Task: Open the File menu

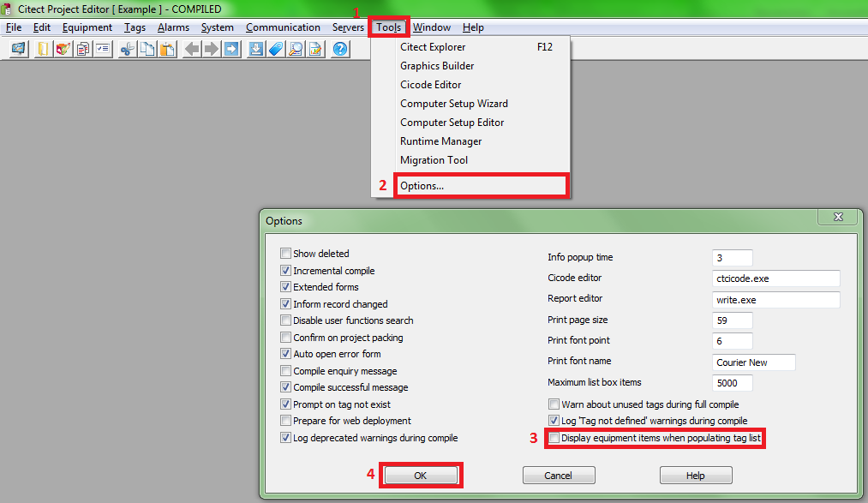Action: 14,27
